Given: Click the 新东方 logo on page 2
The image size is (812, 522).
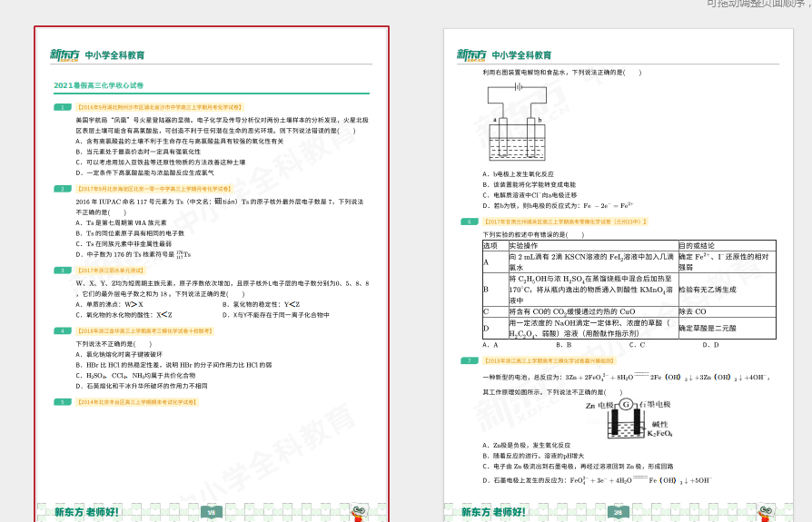Looking at the screenshot, I should click(x=471, y=54).
